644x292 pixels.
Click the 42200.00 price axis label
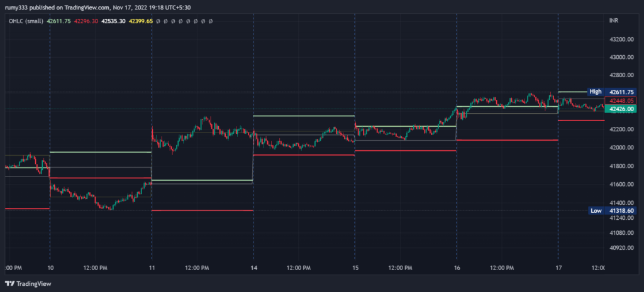(622, 129)
